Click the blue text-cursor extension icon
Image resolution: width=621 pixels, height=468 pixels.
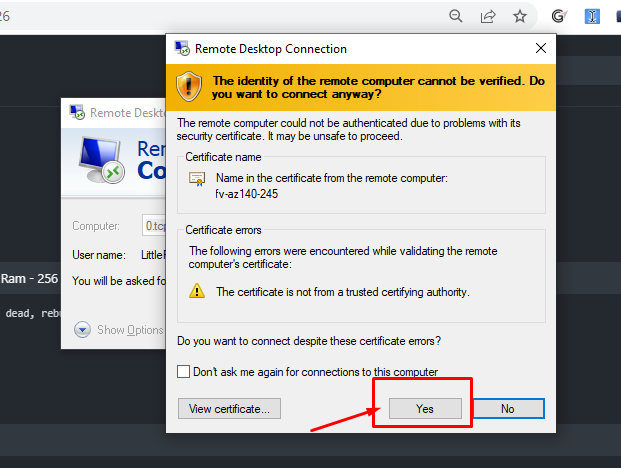click(592, 16)
